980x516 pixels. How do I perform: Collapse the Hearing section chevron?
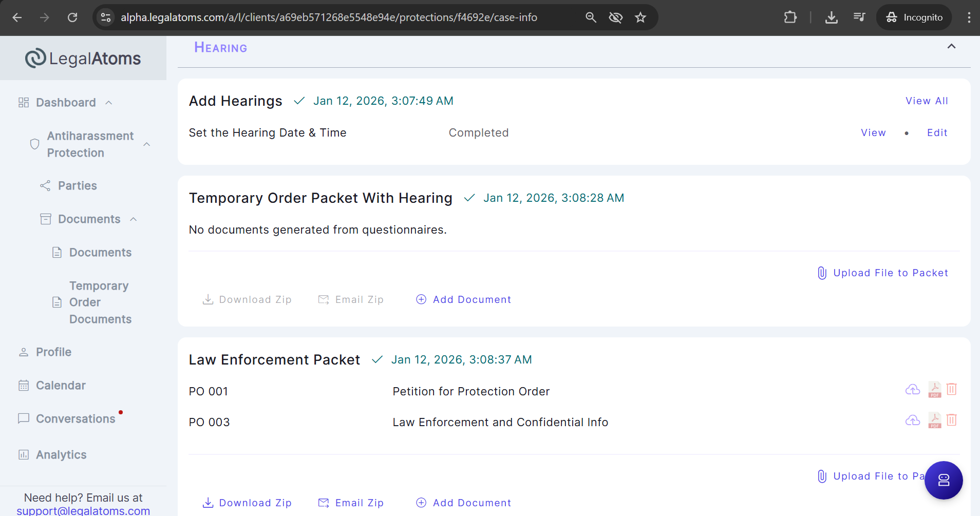click(951, 47)
